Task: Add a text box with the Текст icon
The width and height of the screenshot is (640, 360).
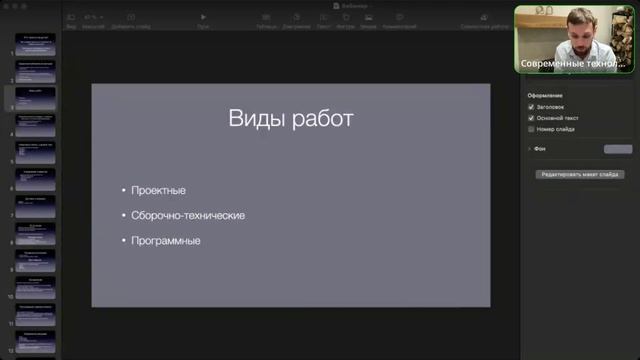Action: 324,18
